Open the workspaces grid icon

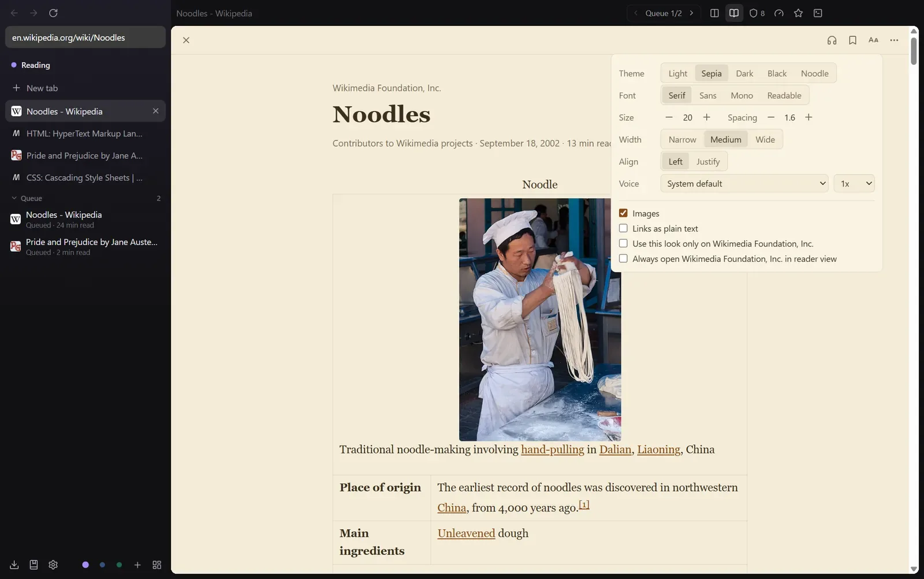pyautogui.click(x=157, y=565)
